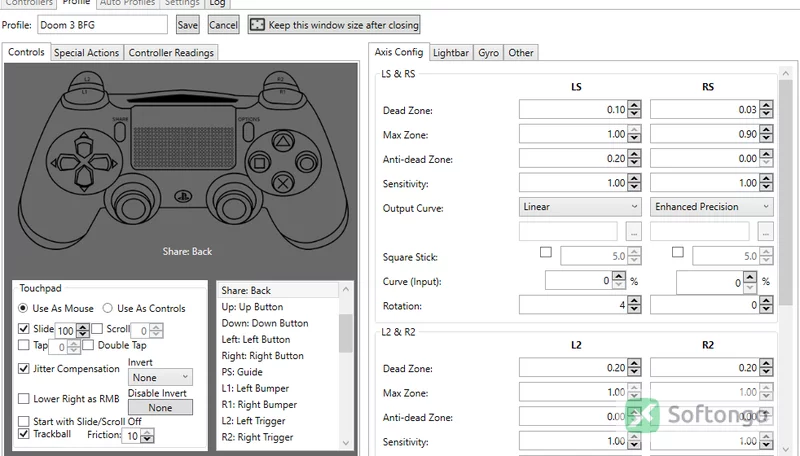Click the Save profile button
800x456 pixels.
click(x=188, y=24)
